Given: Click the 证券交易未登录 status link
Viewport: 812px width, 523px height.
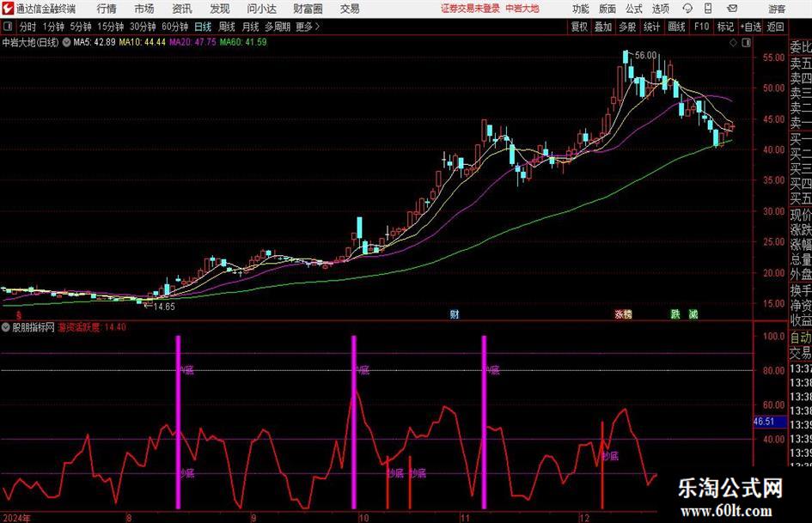Looking at the screenshot, I should click(470, 9).
